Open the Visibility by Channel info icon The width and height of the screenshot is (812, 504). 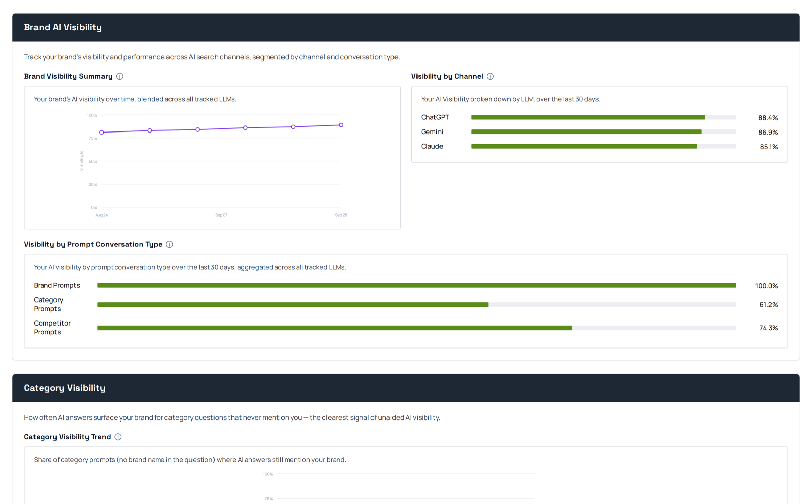[x=490, y=76]
